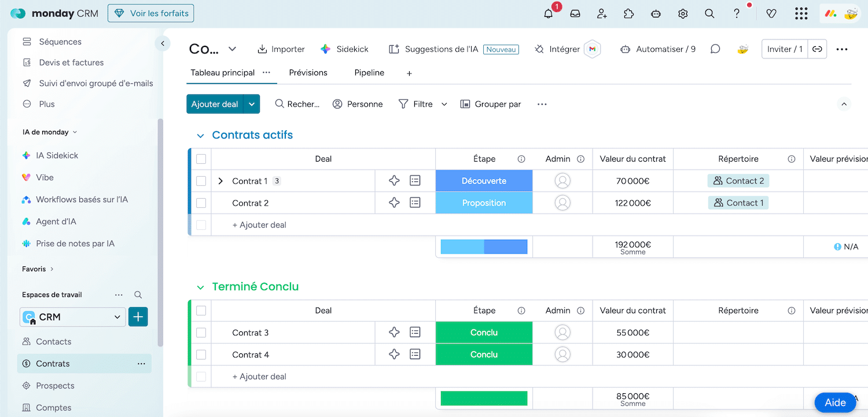Click the Voir les forfaits button
868x417 pixels.
[x=151, y=13]
